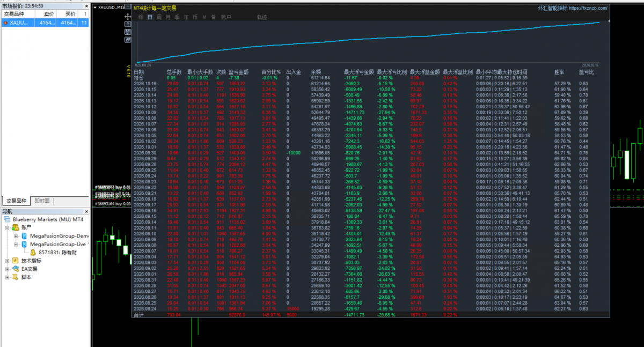This screenshot has height=347, width=644.
Task: Collapse the 账户 tree node
Action: [7, 227]
